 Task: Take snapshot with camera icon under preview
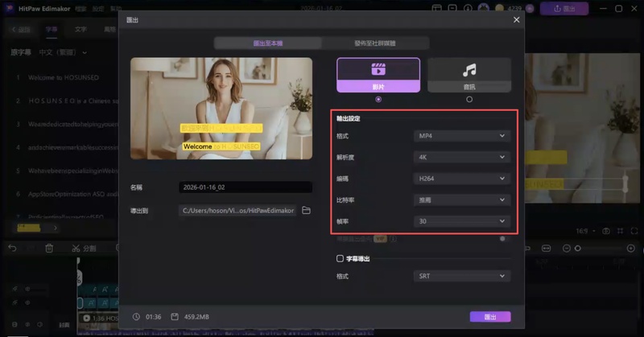(x=606, y=231)
